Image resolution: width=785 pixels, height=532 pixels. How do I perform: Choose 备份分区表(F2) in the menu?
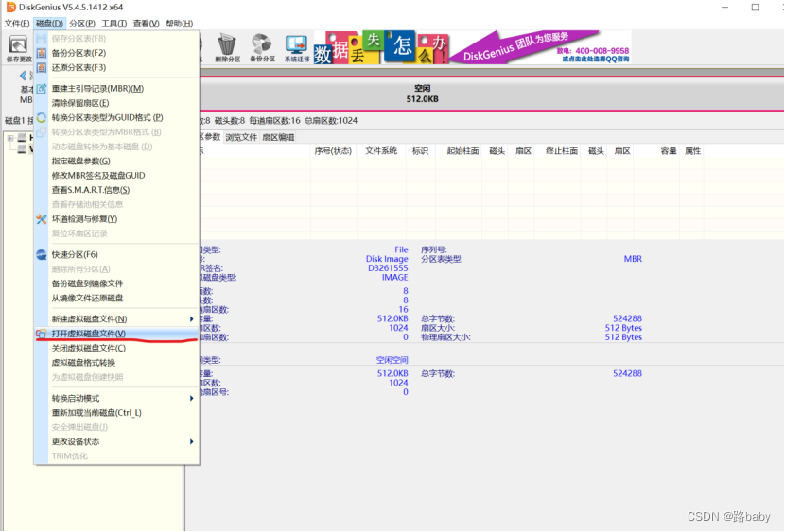(x=116, y=53)
